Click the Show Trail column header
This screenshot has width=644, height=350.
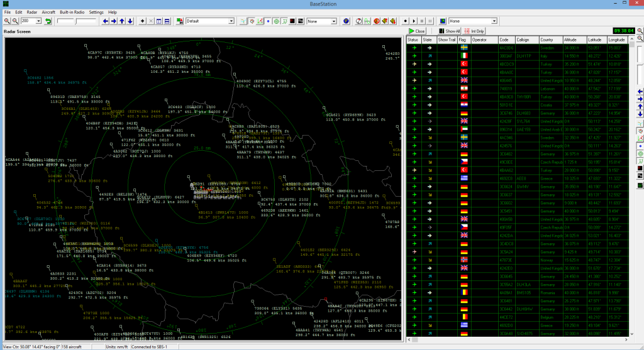click(447, 40)
